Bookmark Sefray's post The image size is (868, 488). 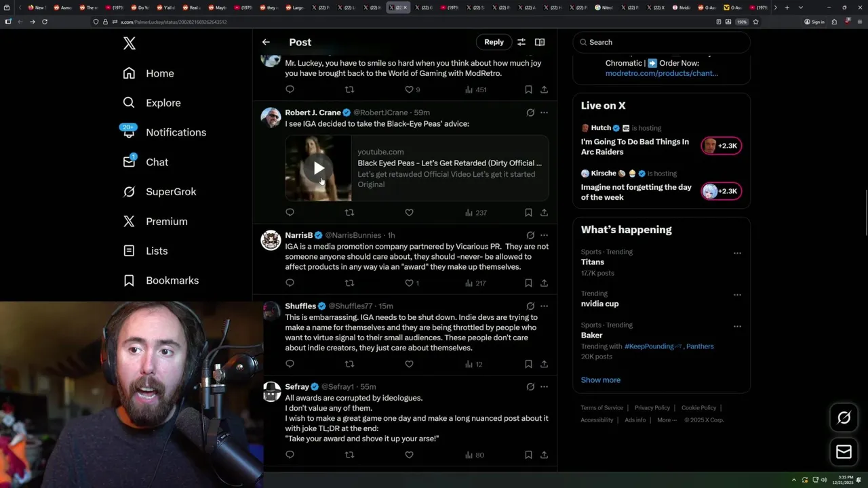(x=528, y=455)
